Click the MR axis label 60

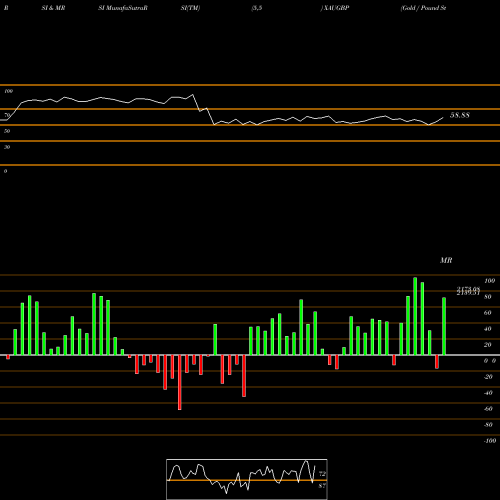coord(488,313)
